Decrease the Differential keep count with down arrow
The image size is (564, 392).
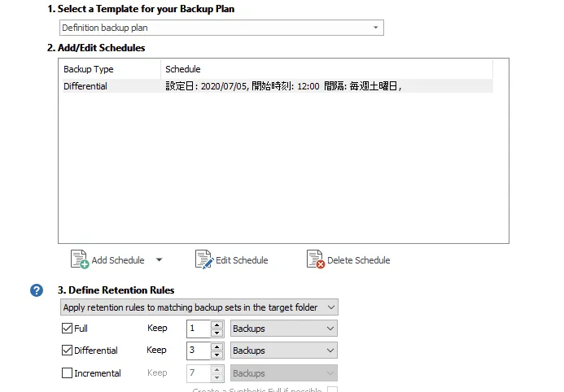(x=216, y=355)
